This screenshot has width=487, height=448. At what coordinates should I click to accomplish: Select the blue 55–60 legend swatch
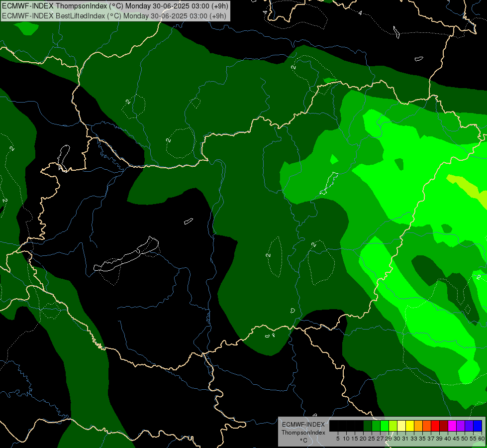tap(478, 426)
